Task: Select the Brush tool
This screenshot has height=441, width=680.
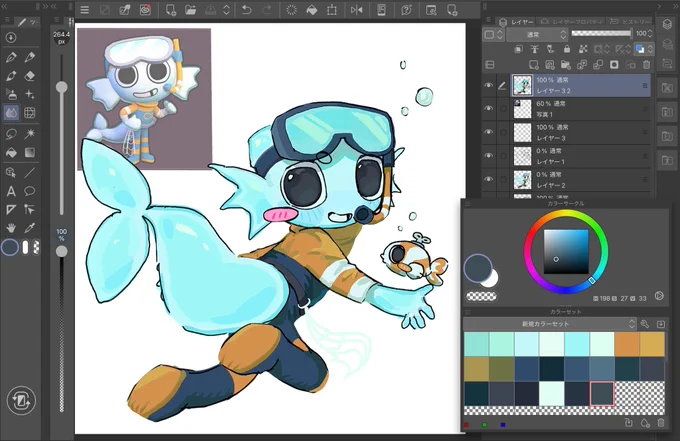Action: pyautogui.click(x=11, y=76)
